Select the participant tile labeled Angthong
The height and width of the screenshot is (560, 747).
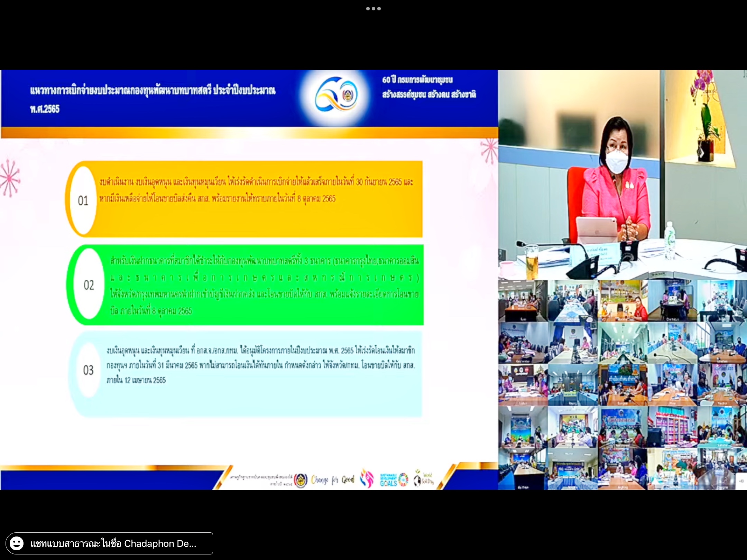[622, 469]
